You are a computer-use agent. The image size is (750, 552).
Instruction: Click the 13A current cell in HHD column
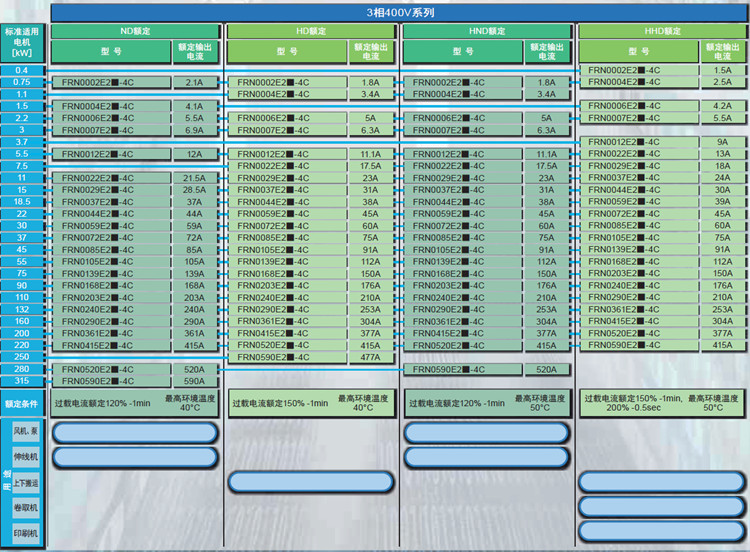pos(723,154)
